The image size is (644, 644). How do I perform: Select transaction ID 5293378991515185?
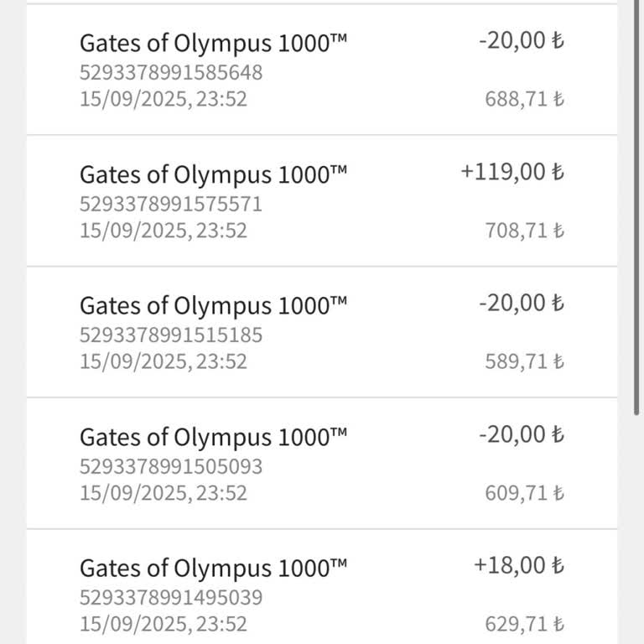[171, 335]
